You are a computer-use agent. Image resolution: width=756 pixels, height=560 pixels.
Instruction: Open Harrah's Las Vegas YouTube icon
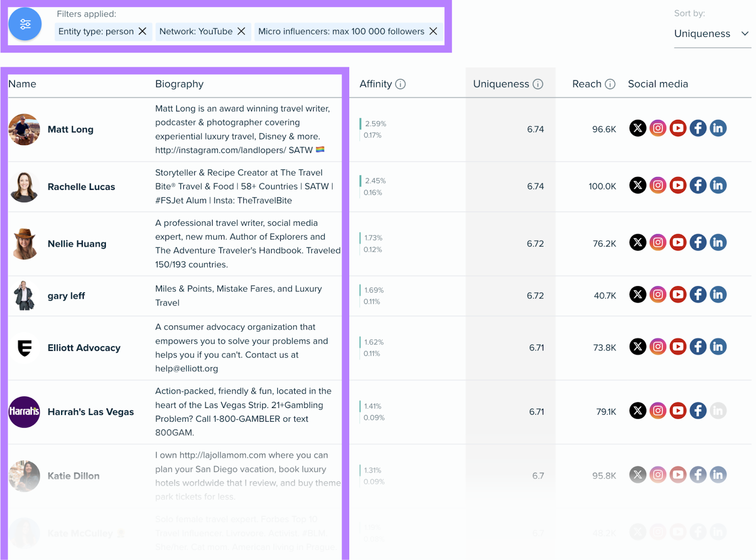pos(678,411)
